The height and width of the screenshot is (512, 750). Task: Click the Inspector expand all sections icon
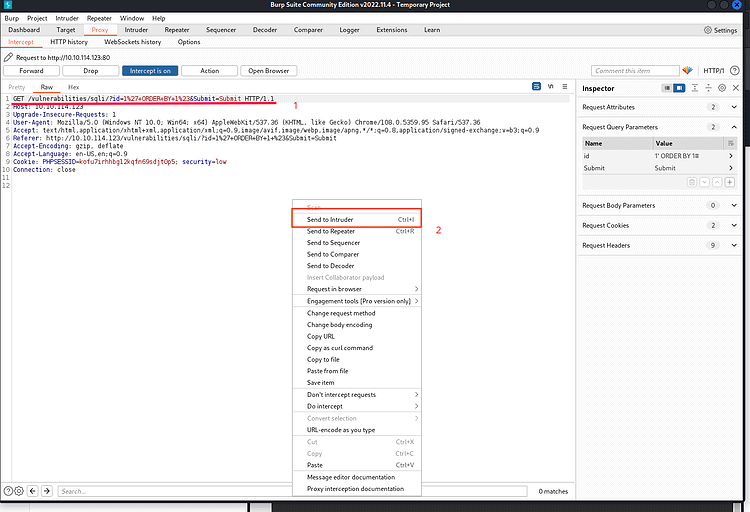(695, 88)
